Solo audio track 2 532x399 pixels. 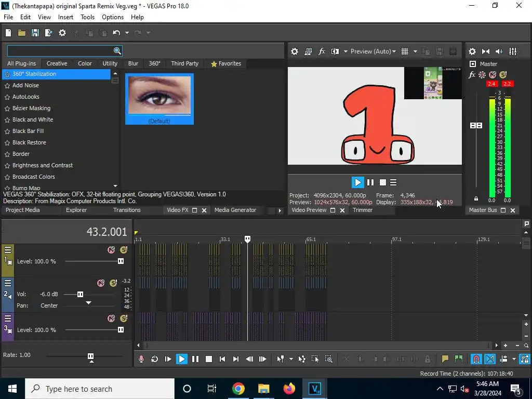[x=113, y=283]
